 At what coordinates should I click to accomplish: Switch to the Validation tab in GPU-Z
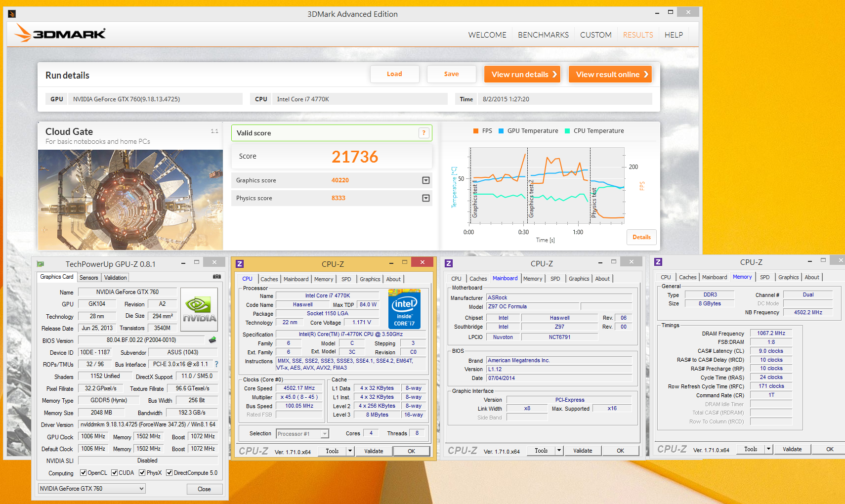point(116,278)
